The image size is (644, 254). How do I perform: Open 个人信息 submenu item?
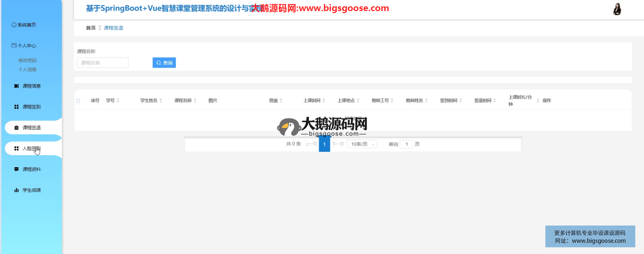coord(28,70)
